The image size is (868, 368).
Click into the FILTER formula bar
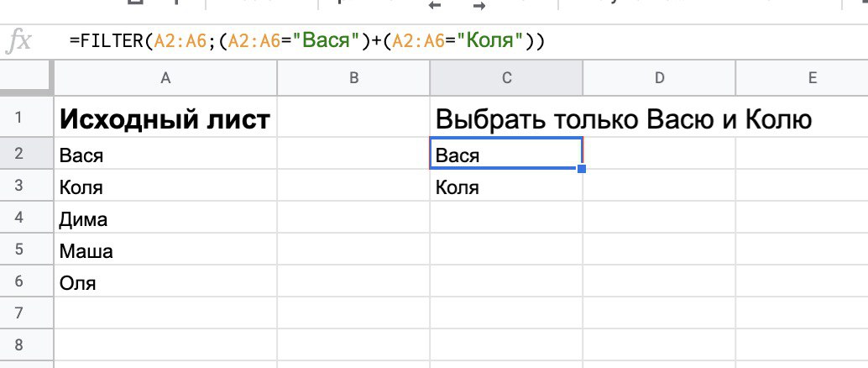click(420, 40)
